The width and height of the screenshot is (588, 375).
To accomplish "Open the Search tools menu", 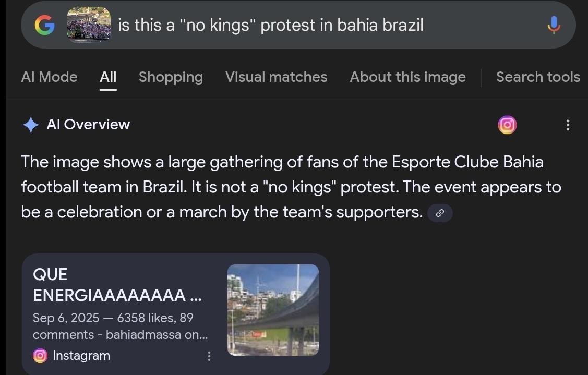I will (538, 77).
